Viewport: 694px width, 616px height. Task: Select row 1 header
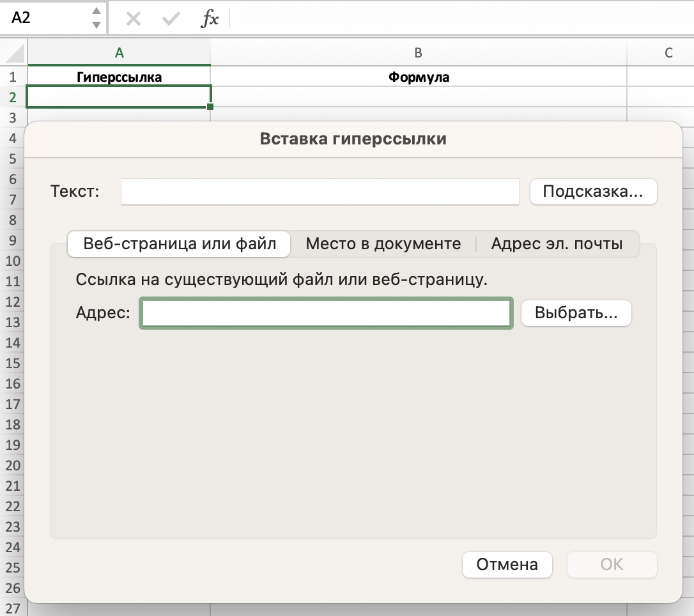coord(13,77)
